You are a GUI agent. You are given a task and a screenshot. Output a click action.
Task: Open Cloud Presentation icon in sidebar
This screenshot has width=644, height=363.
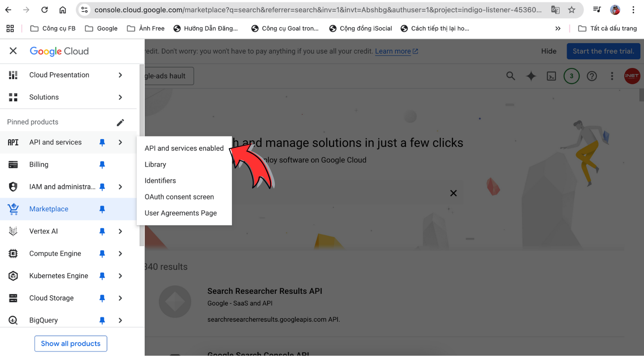[x=13, y=75]
